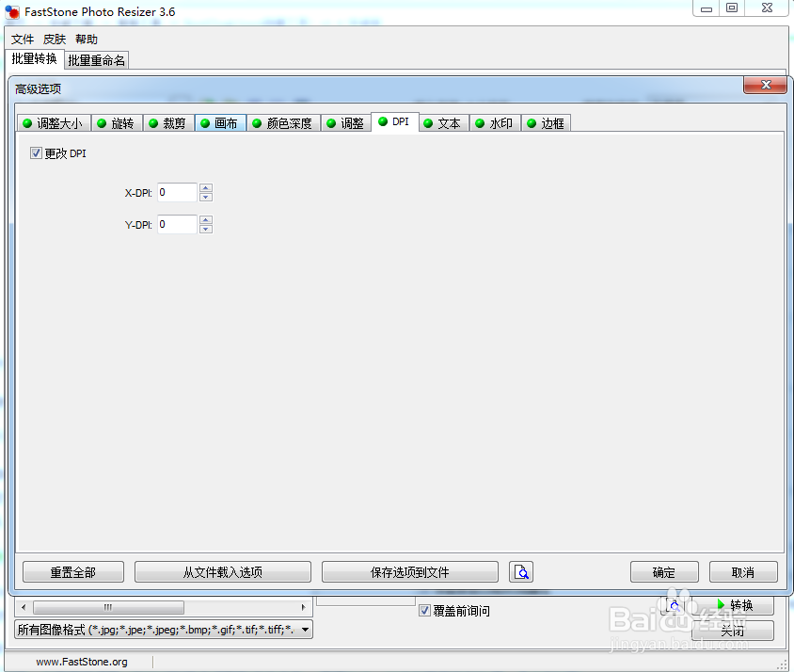This screenshot has width=794, height=672.
Task: Switch to the 批量转换 tab
Action: pyautogui.click(x=35, y=58)
